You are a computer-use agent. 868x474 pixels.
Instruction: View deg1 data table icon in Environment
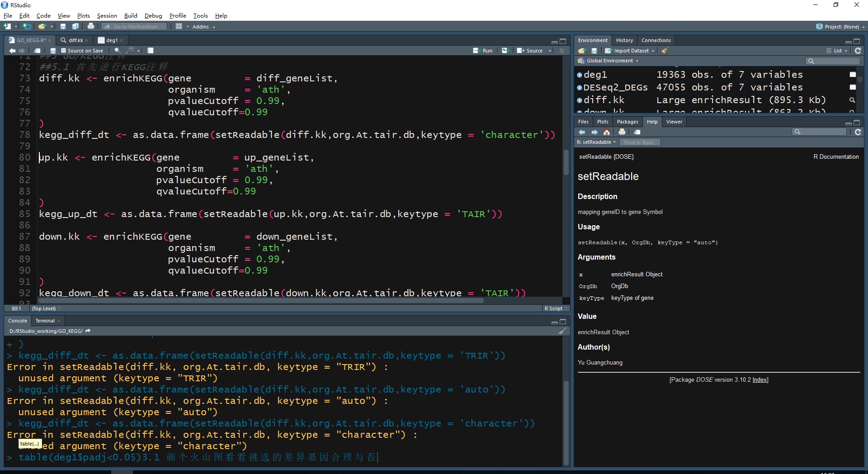[x=853, y=75]
